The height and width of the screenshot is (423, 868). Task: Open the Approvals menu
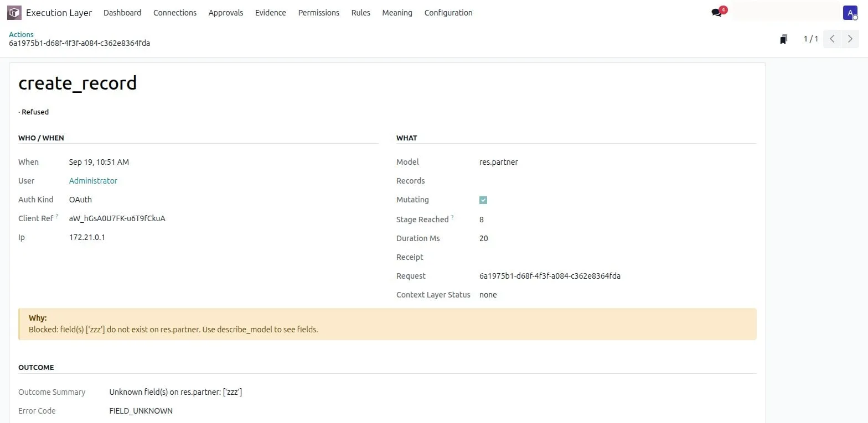pos(226,13)
